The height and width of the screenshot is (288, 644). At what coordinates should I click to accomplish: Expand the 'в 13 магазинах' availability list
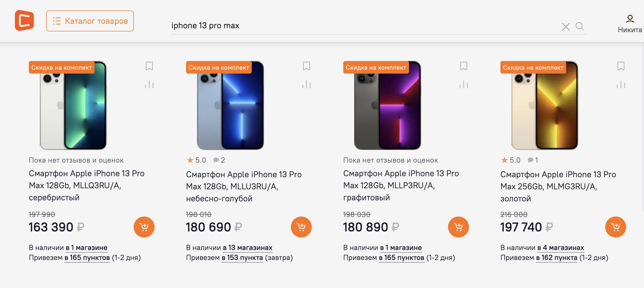tap(248, 248)
